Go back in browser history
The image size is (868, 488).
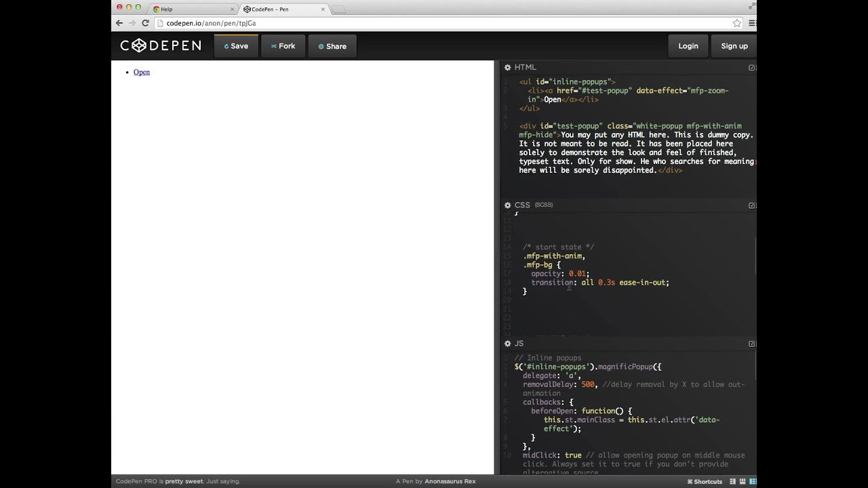click(119, 23)
